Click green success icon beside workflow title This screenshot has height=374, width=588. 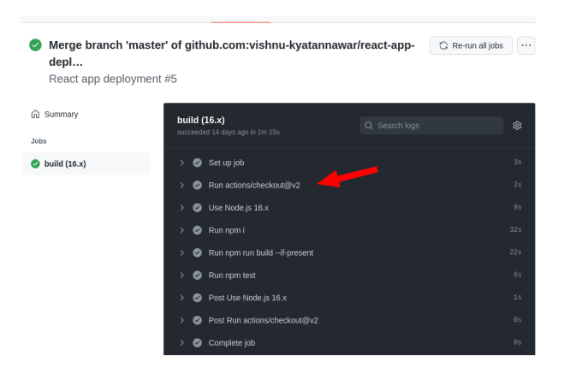click(x=35, y=45)
